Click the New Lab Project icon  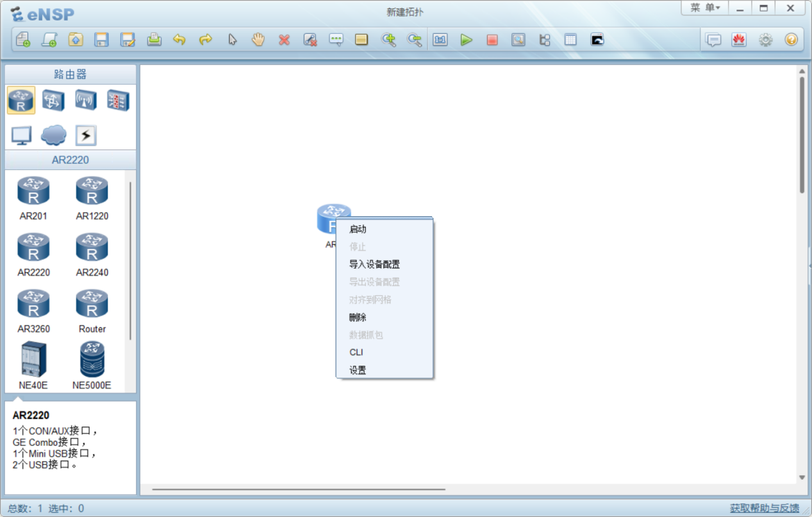[49, 40]
